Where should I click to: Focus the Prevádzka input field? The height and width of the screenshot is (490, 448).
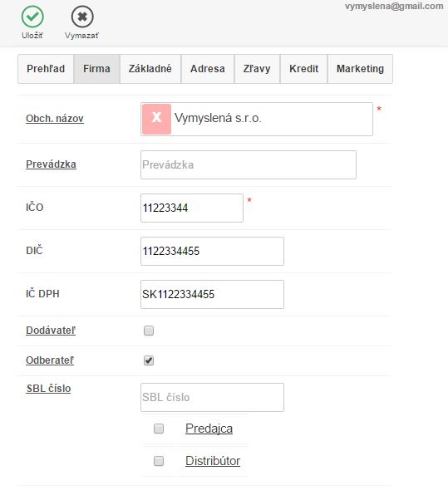pos(249,164)
